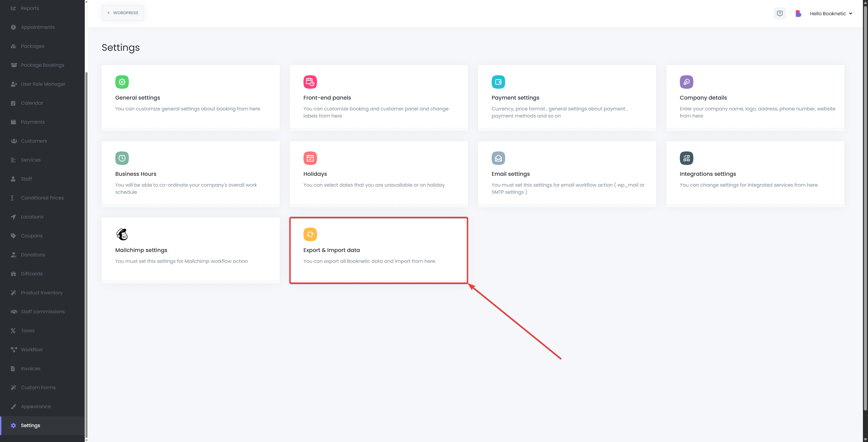Click the Company details key icon
The height and width of the screenshot is (442, 868).
(686, 82)
